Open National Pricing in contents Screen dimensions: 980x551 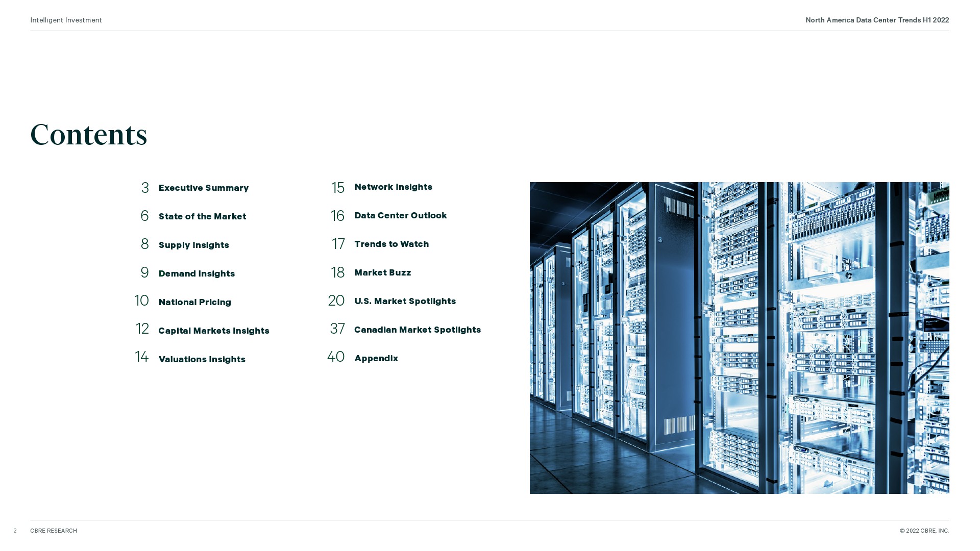pos(194,302)
